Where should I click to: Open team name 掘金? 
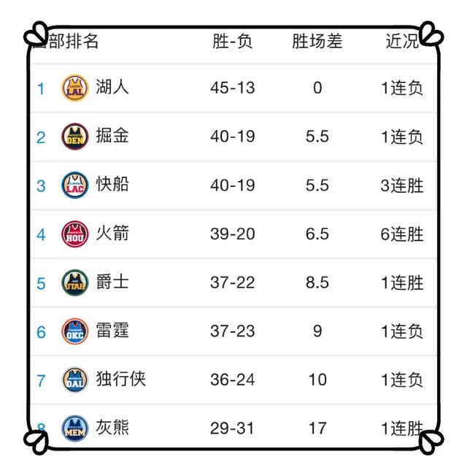pos(112,135)
